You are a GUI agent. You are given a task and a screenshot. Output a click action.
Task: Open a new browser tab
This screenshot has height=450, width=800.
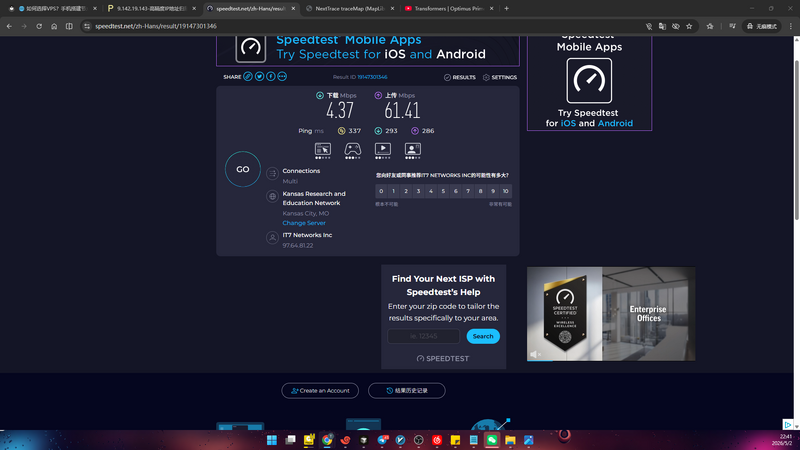coord(507,9)
